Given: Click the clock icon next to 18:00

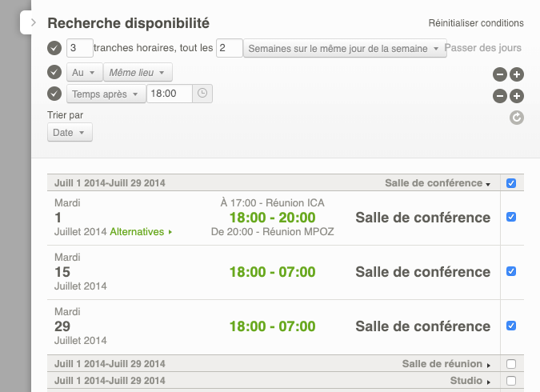Looking at the screenshot, I should [202, 94].
